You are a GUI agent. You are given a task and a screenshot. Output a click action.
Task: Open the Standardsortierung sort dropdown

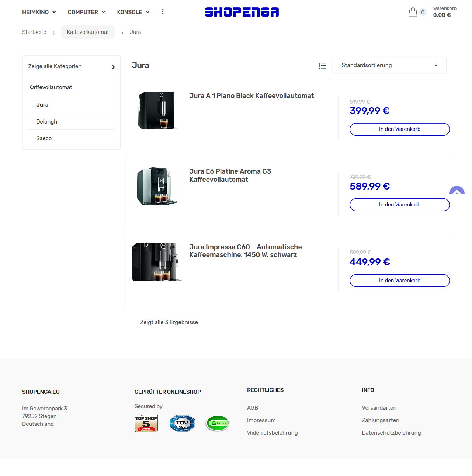389,65
